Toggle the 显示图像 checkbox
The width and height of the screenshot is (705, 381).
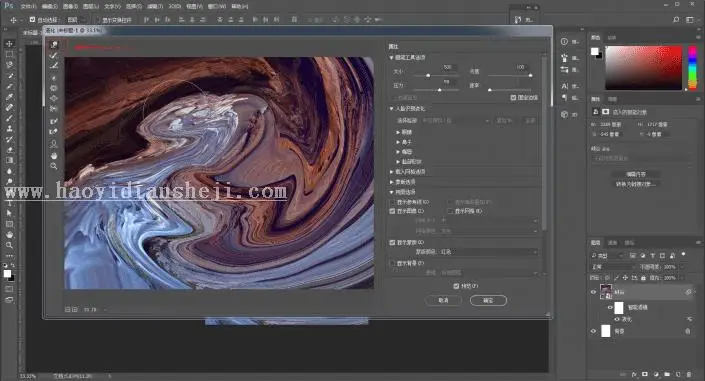coord(392,211)
